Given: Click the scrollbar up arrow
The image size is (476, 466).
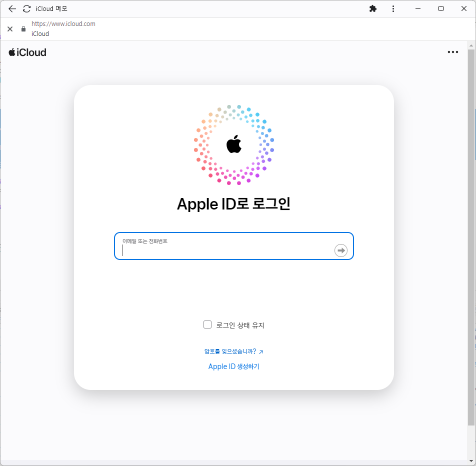Looking at the screenshot, I should (x=471, y=45).
